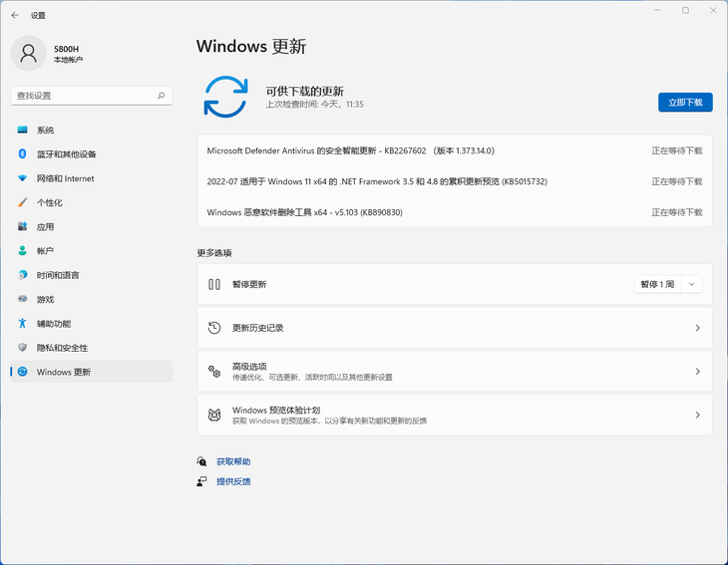Select the shield icon for 隐私和安全性
728x565 pixels.
coord(22,348)
